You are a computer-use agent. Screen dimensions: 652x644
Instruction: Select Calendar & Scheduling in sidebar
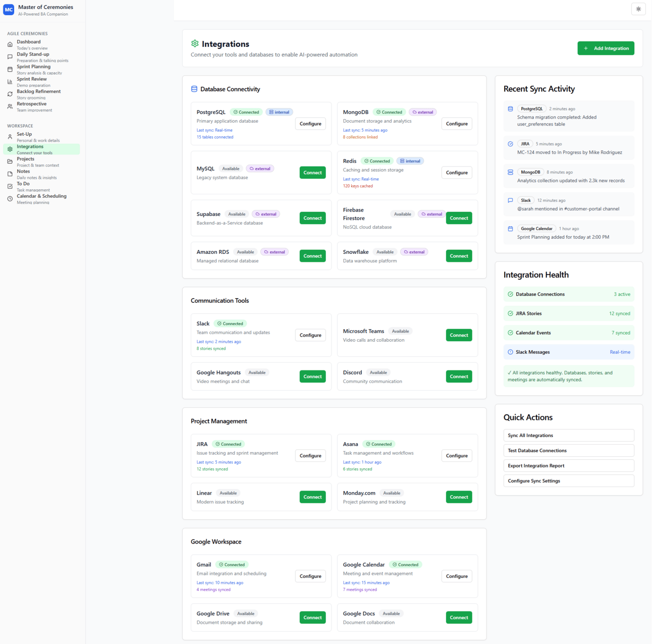pyautogui.click(x=41, y=199)
